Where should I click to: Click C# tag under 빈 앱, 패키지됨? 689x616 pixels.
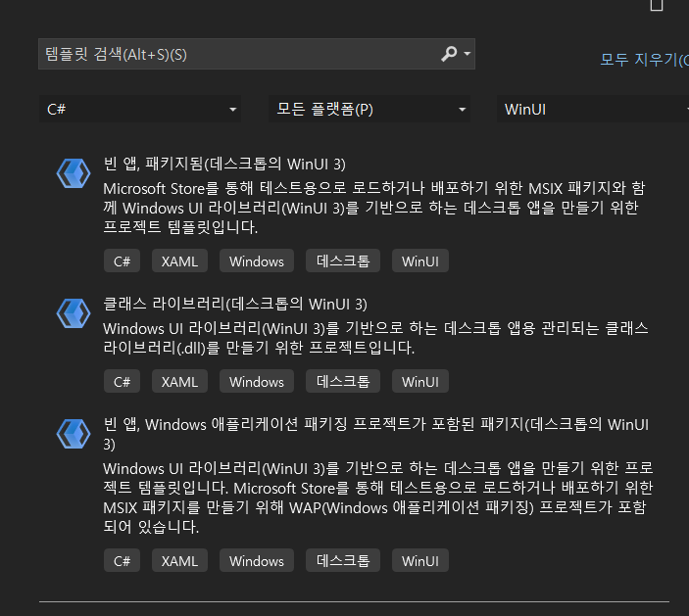click(123, 261)
